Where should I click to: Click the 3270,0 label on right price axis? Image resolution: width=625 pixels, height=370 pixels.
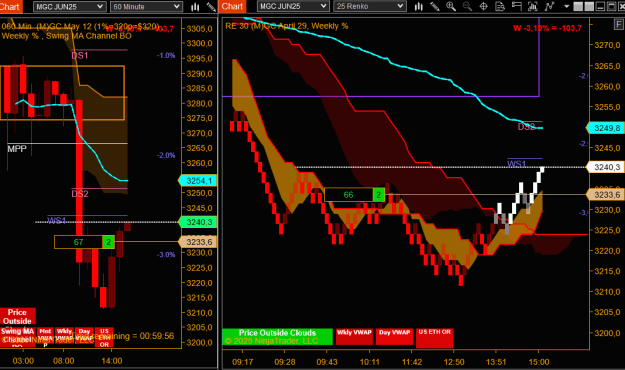pyautogui.click(x=607, y=45)
